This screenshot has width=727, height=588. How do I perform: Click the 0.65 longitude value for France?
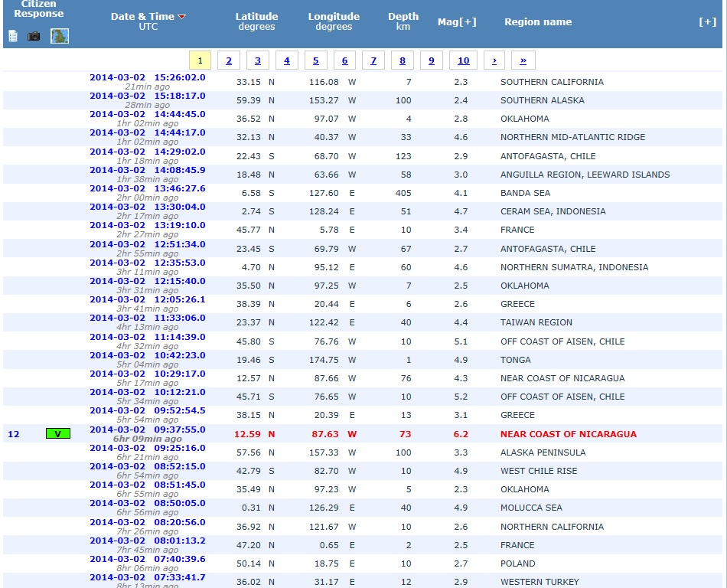coord(329,545)
